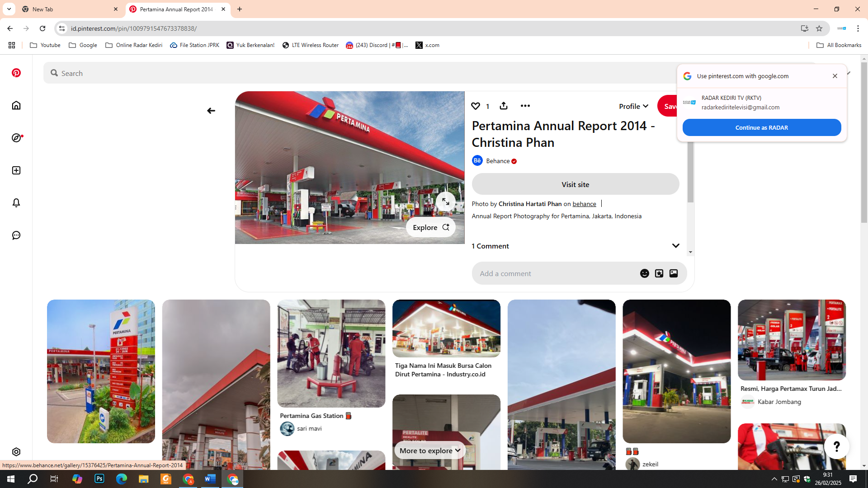Click the browser address bar URL
868x488 pixels.
click(x=134, y=28)
